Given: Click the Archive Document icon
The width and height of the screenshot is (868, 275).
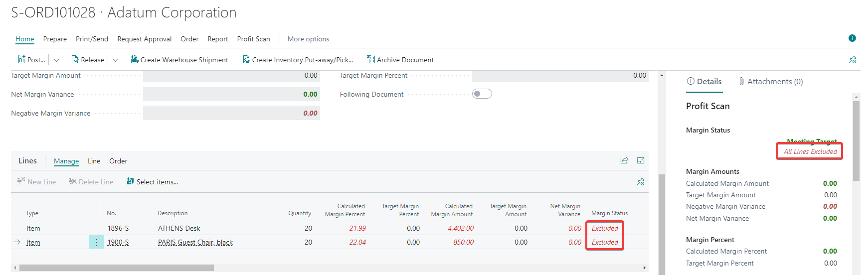Looking at the screenshot, I should pos(371,60).
